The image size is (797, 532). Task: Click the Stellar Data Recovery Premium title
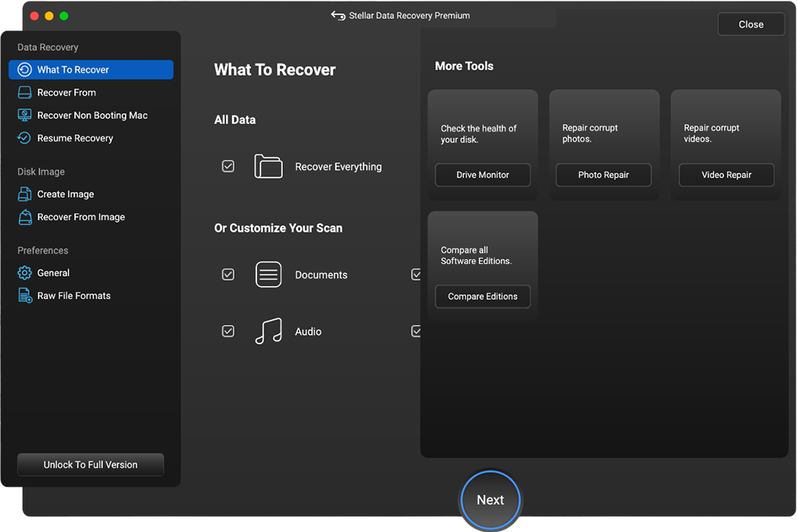409,16
